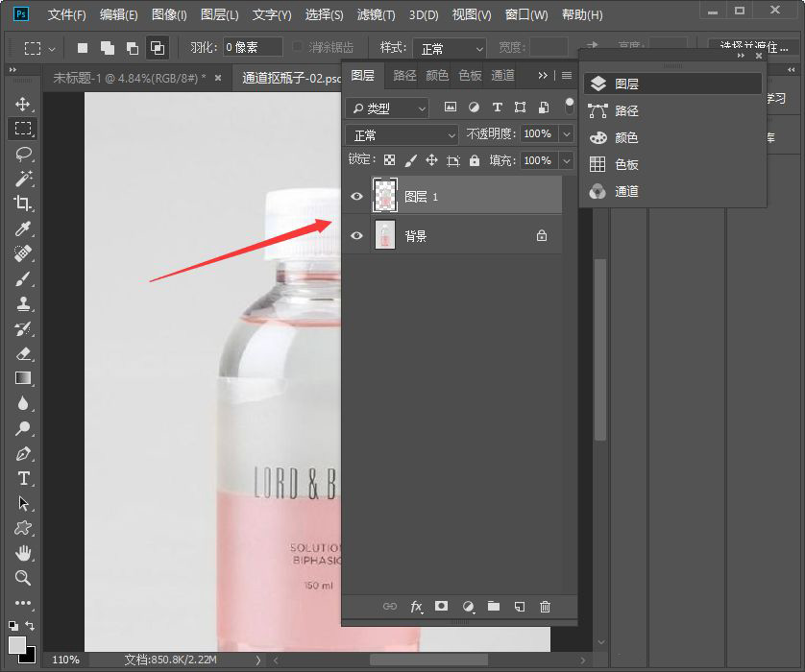Open the layer filter 类型 dropdown

(x=388, y=108)
